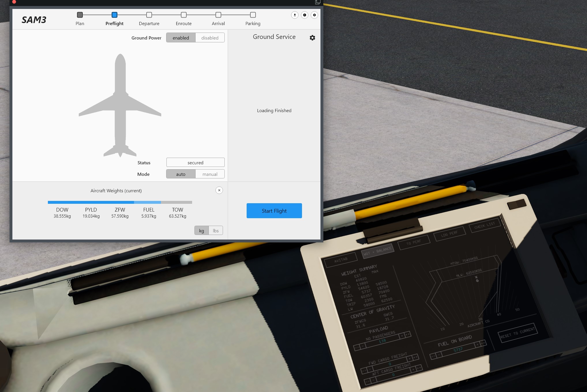
Task: Decrease AFT cargo freight with single minus
Action: pos(374,380)
